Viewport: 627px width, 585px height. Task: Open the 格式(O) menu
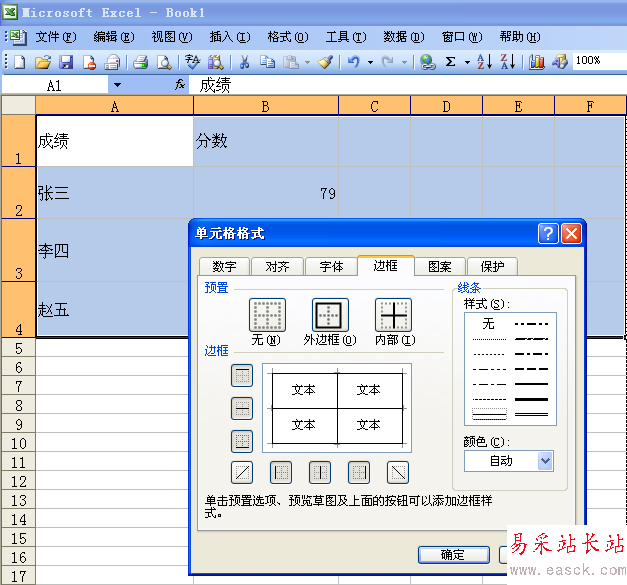288,37
